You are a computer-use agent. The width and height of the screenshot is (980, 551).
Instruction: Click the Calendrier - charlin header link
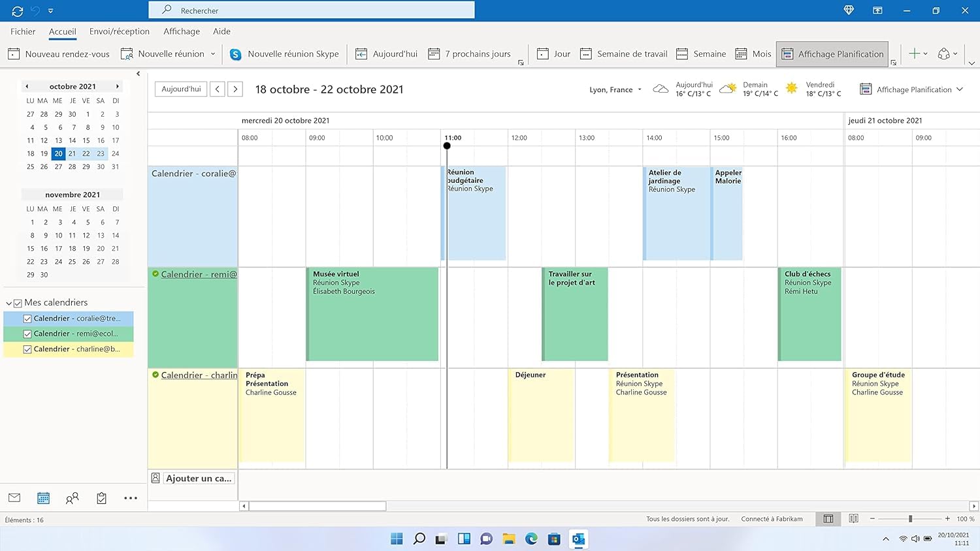[x=199, y=375]
